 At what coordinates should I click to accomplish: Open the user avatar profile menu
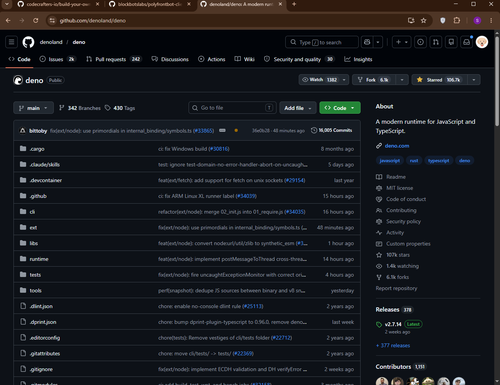pyautogui.click(x=482, y=42)
